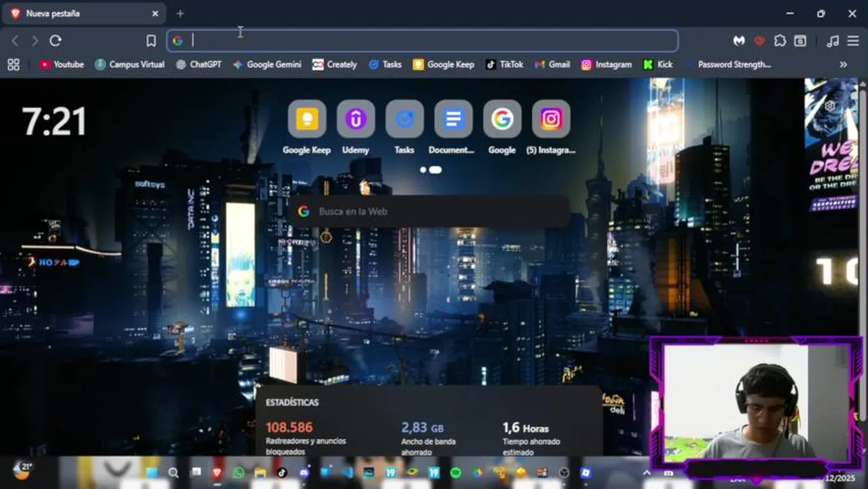Open a new tab with plus button
Image resolution: width=868 pixels, height=489 pixels.
click(180, 14)
